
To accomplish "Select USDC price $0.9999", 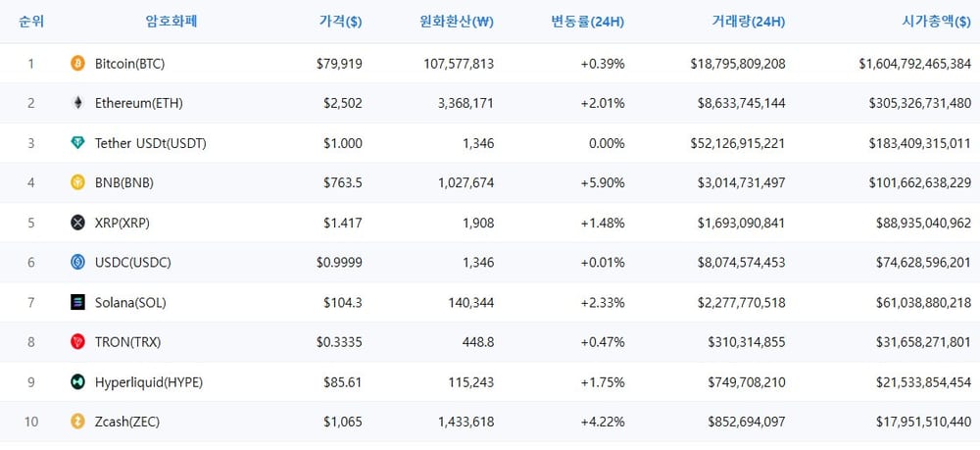I will point(339,263).
